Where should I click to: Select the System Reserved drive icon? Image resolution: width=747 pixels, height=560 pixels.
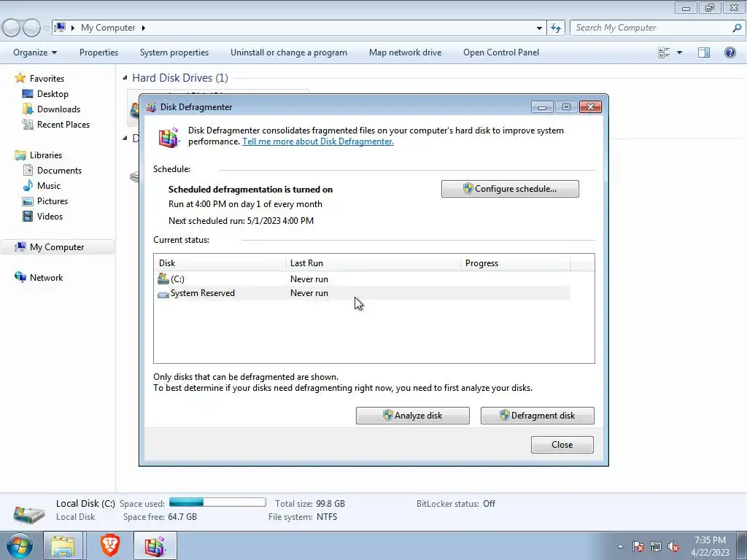coord(163,294)
